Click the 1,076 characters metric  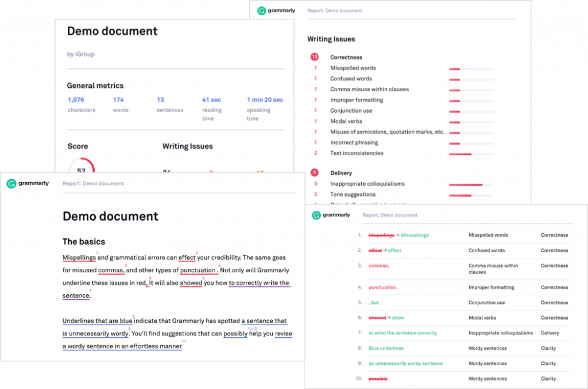[x=76, y=100]
